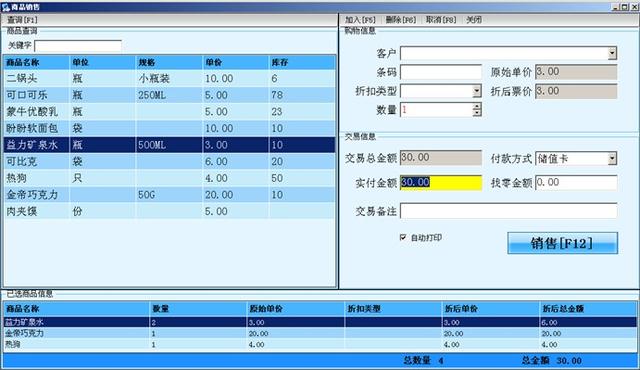Open the 客户 dropdown list

(612, 53)
